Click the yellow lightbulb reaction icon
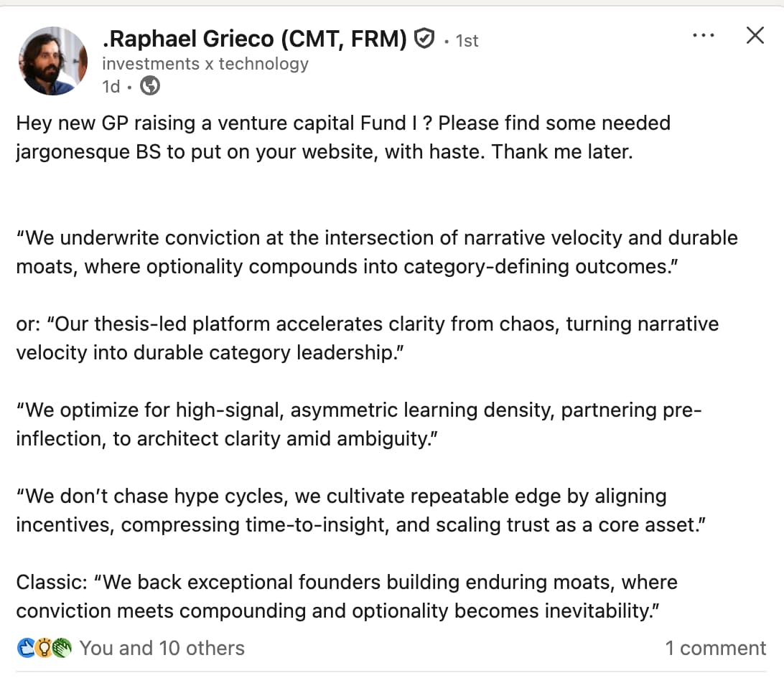This screenshot has height=683, width=784. pos(44,649)
